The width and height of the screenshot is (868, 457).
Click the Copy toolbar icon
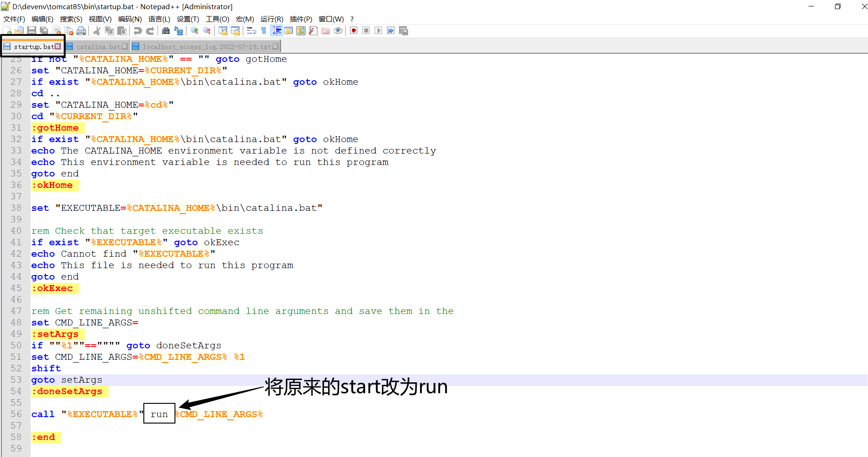(109, 31)
